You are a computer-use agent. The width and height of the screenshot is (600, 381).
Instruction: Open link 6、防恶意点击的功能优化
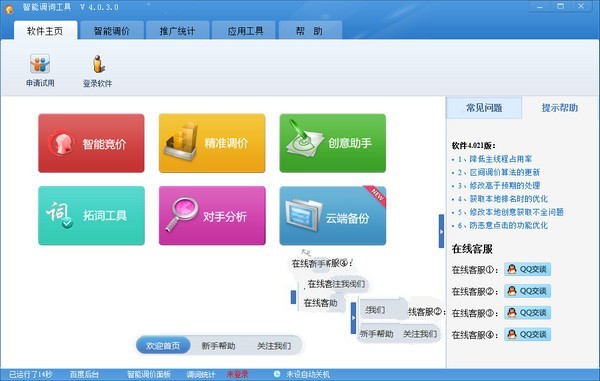pyautogui.click(x=502, y=225)
